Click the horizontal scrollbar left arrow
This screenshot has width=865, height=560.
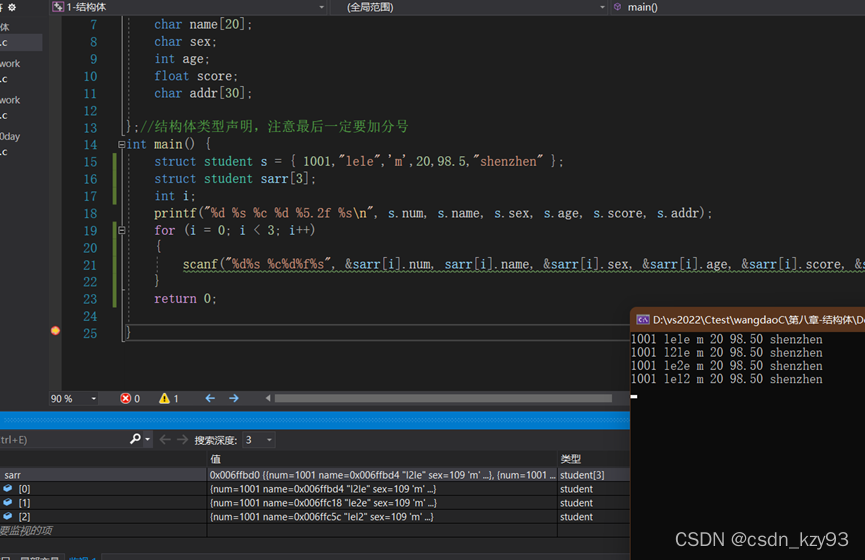[268, 398]
